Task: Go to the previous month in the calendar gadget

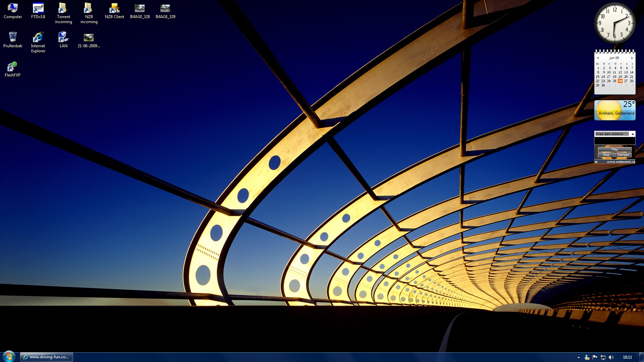Action: (x=598, y=58)
